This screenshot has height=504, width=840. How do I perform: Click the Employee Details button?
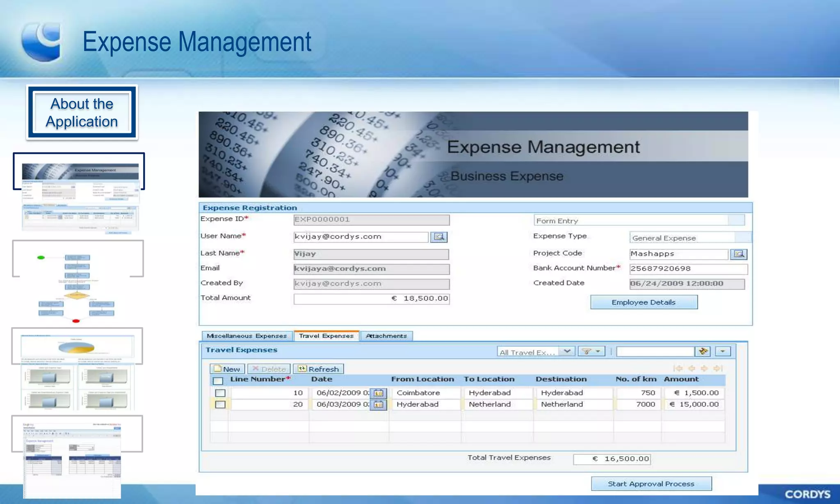(644, 302)
